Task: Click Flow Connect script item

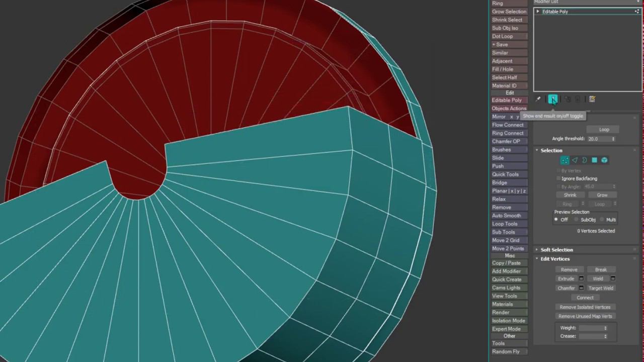Action: click(509, 125)
